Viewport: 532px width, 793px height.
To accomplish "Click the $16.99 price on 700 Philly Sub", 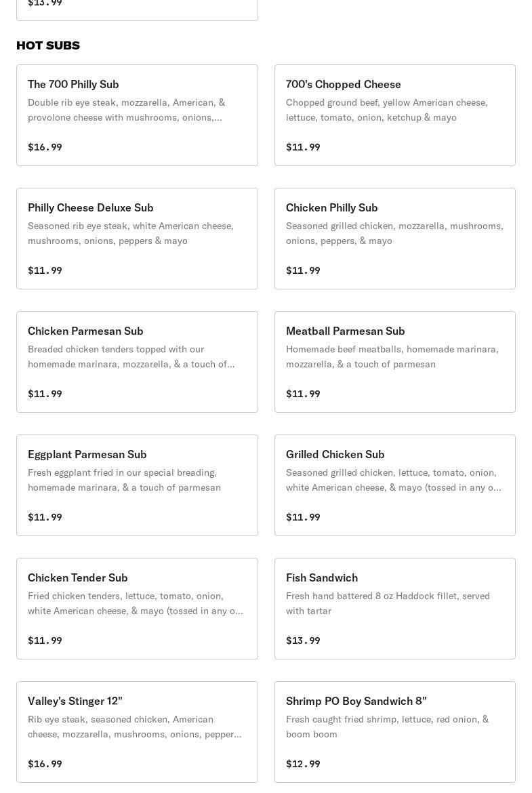I will coord(45,147).
